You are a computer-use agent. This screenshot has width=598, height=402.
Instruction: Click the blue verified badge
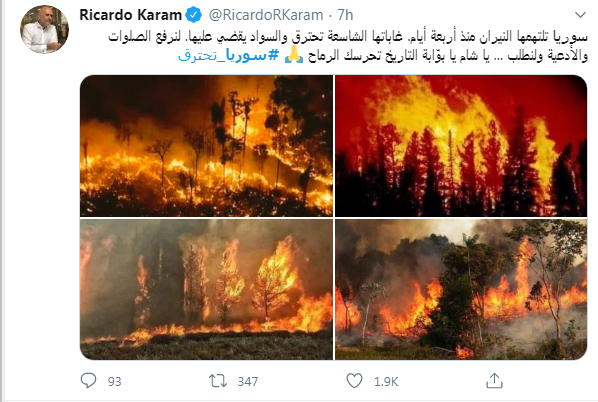click(193, 15)
